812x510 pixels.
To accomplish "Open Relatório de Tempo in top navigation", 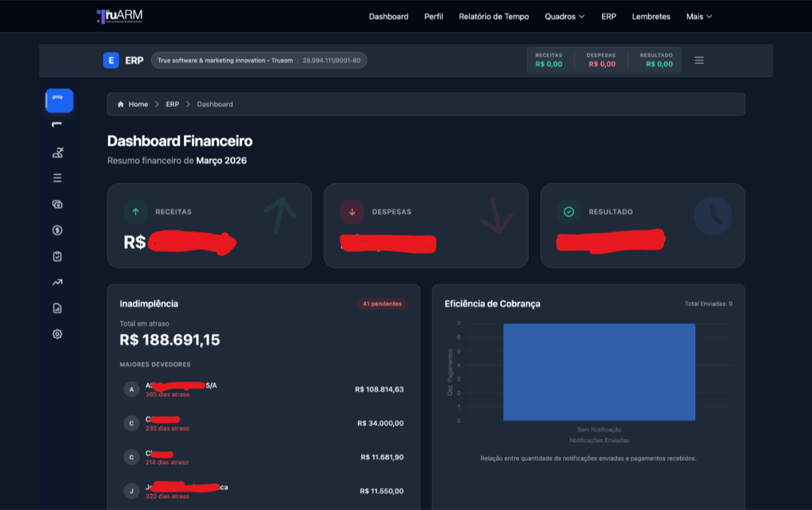I will 494,16.
